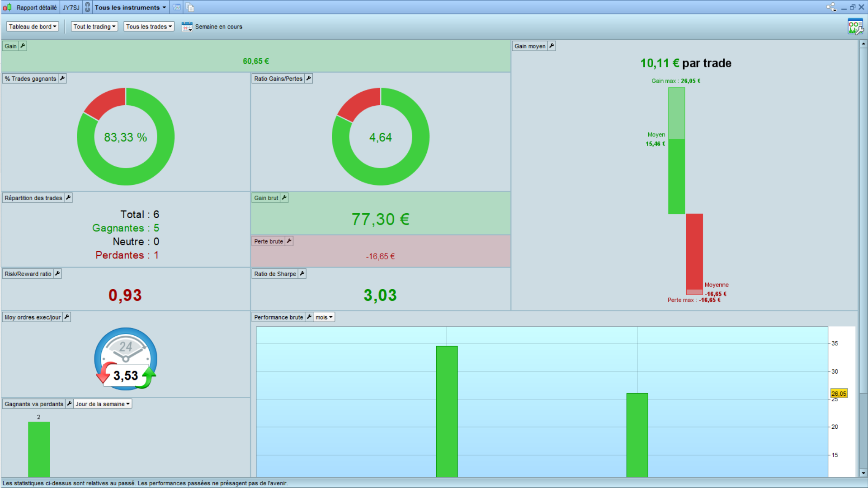Open the Tous les trades dropdown
This screenshot has height=488, width=868.
149,27
